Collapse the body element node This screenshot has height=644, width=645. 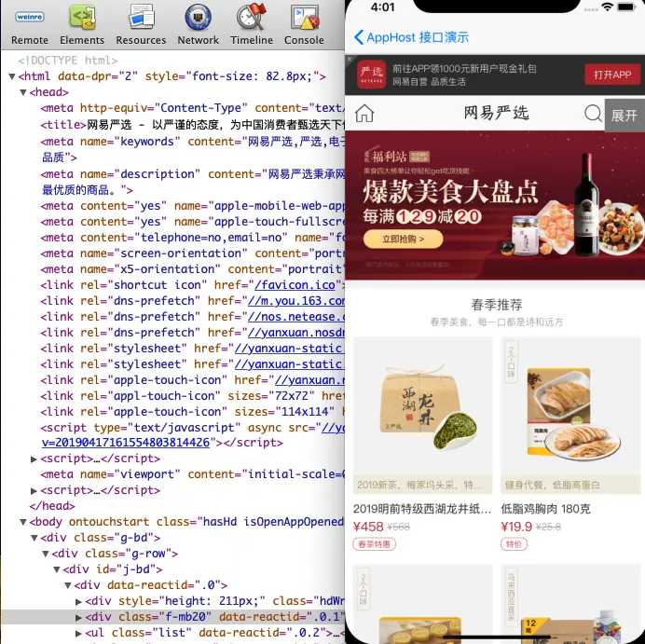pyautogui.click(x=23, y=522)
